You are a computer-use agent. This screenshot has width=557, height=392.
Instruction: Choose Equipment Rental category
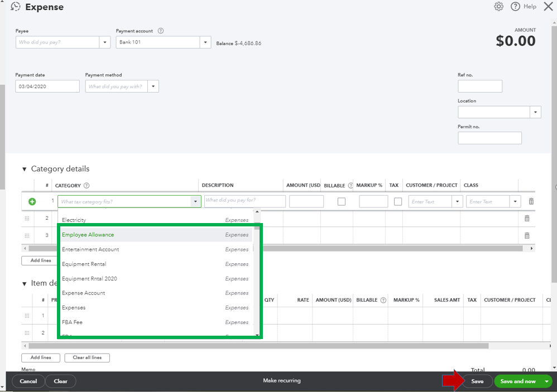pyautogui.click(x=156, y=264)
